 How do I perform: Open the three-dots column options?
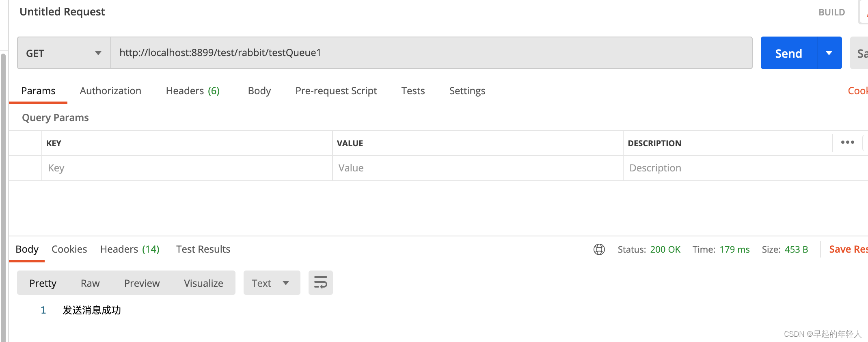[x=847, y=143]
